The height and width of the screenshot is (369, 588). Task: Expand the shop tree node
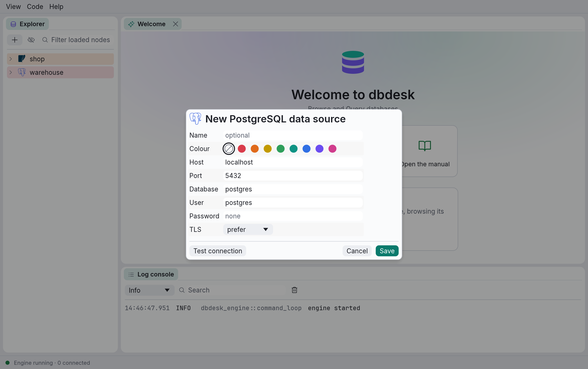click(x=11, y=59)
